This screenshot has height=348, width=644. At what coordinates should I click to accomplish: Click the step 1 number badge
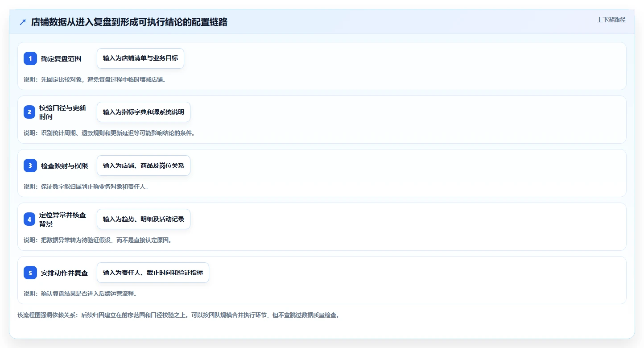pyautogui.click(x=30, y=58)
